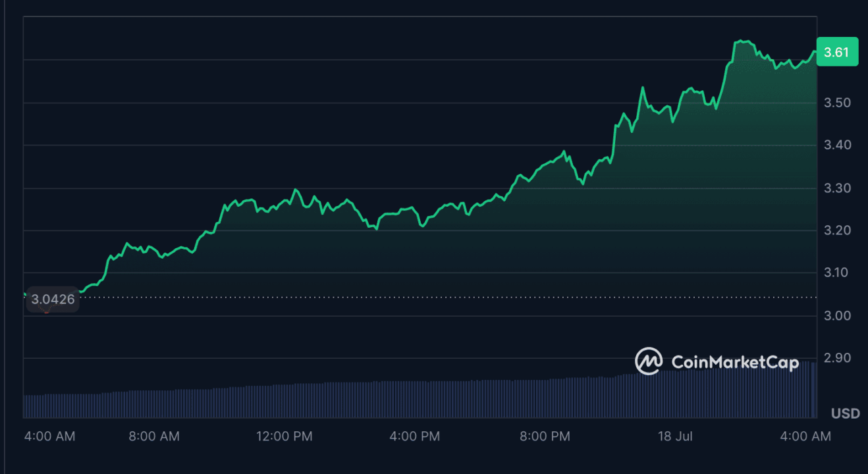Select the 8:00 PM time axis marker
868x474 pixels.
pos(543,436)
